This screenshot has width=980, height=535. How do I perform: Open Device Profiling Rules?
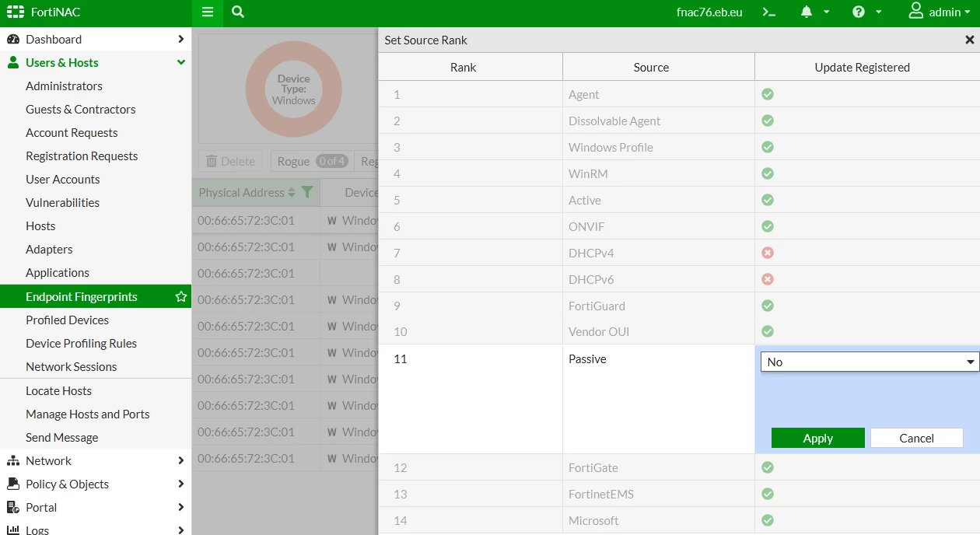[81, 343]
